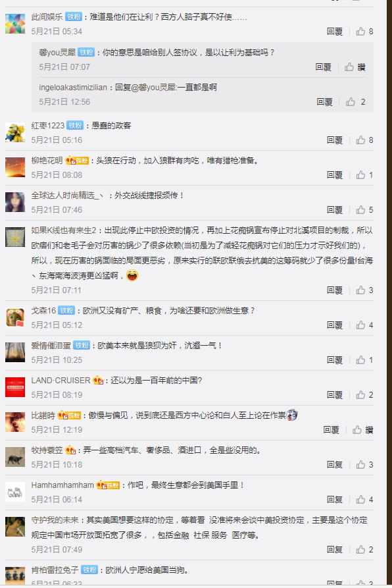Reply to 如果K线也有来生2's comment

334,290
